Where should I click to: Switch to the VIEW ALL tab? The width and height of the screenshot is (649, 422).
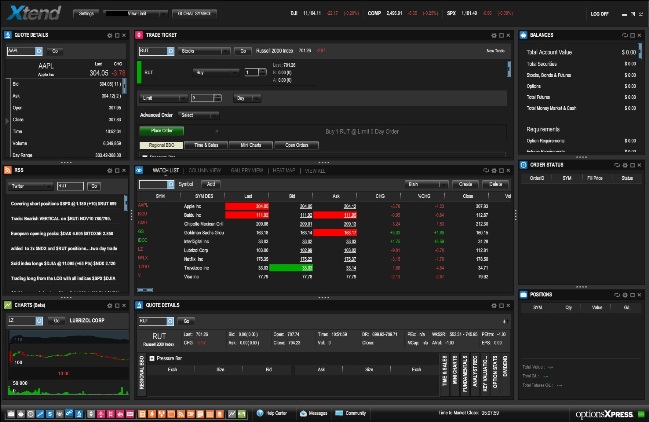click(315, 170)
